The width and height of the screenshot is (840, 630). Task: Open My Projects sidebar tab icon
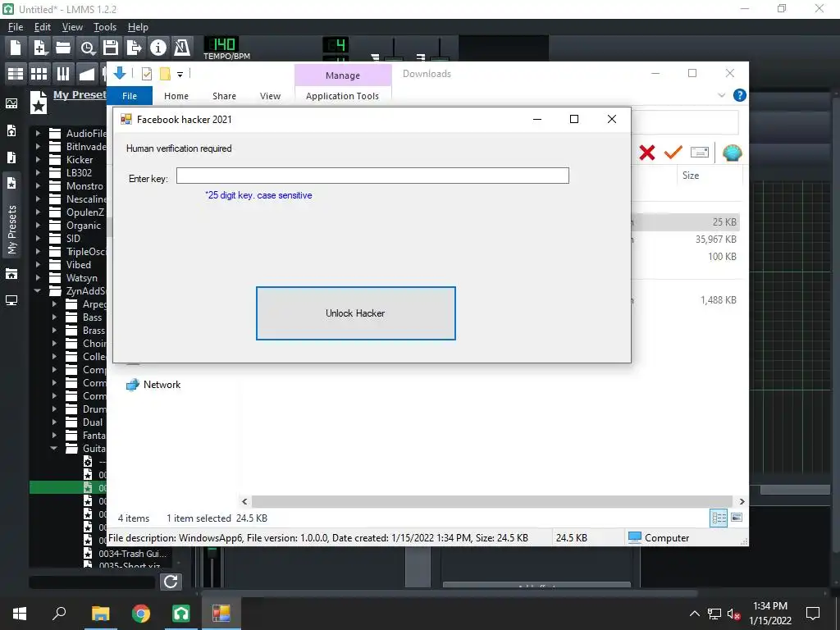click(x=11, y=130)
